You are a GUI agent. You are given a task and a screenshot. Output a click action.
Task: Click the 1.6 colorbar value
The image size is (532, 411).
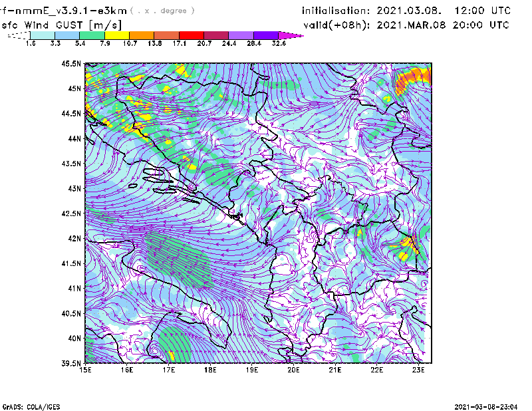[x=31, y=43]
